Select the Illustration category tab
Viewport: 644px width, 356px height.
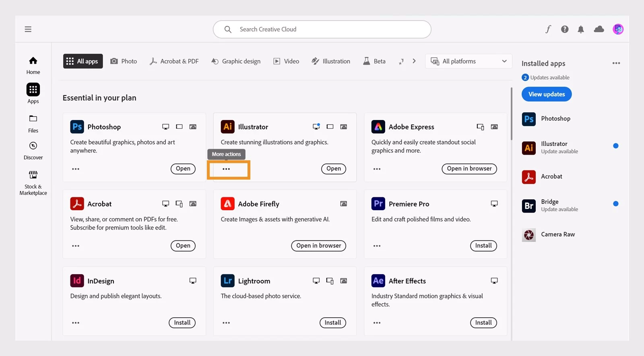click(x=331, y=61)
